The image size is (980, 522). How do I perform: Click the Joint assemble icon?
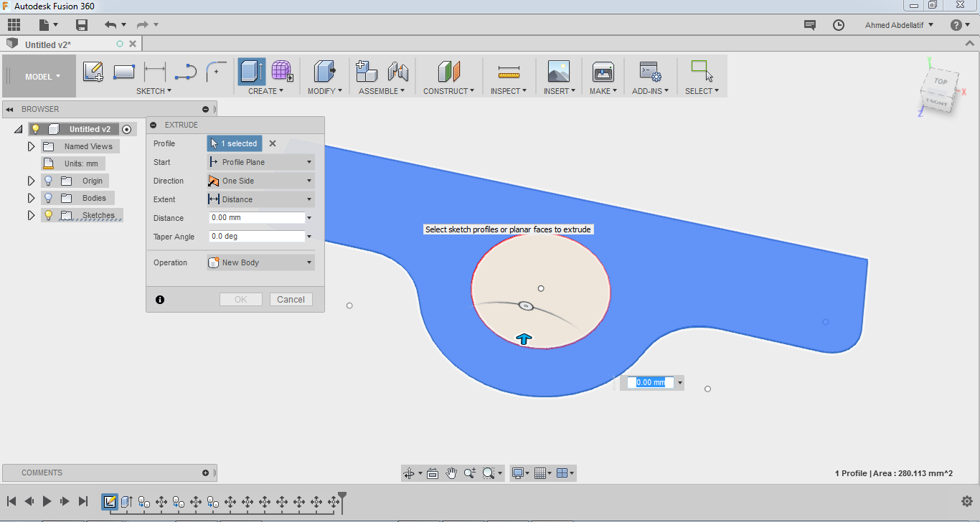pos(397,72)
